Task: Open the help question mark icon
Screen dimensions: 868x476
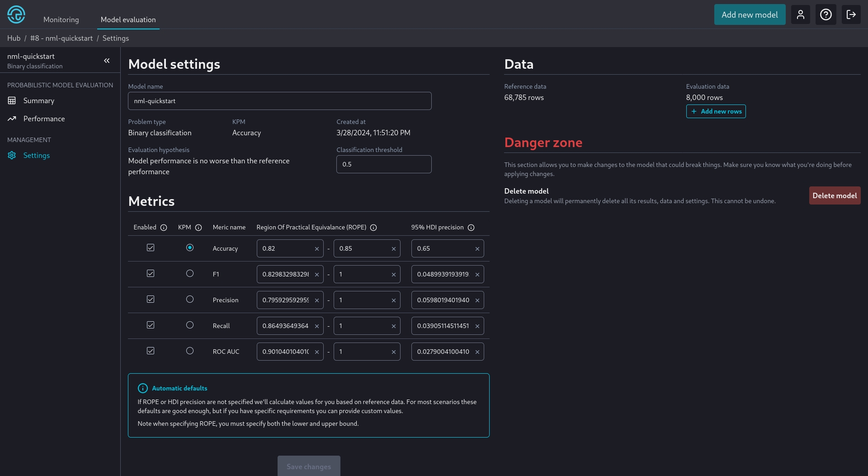Action: [x=826, y=14]
